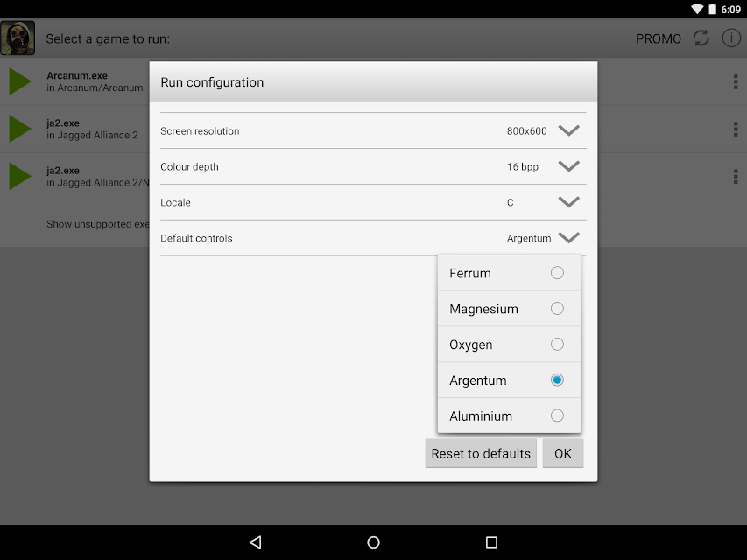This screenshot has width=747, height=560.
Task: Tap the 800x600 resolution value
Action: [527, 131]
